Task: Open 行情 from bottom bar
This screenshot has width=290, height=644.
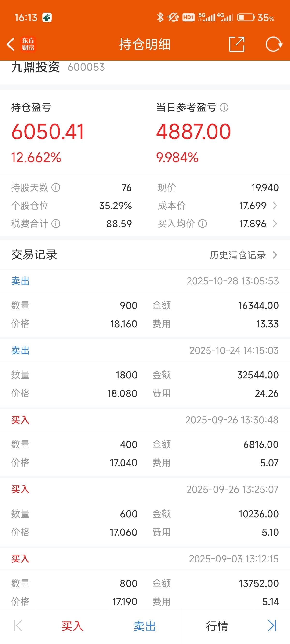Action: [217, 626]
